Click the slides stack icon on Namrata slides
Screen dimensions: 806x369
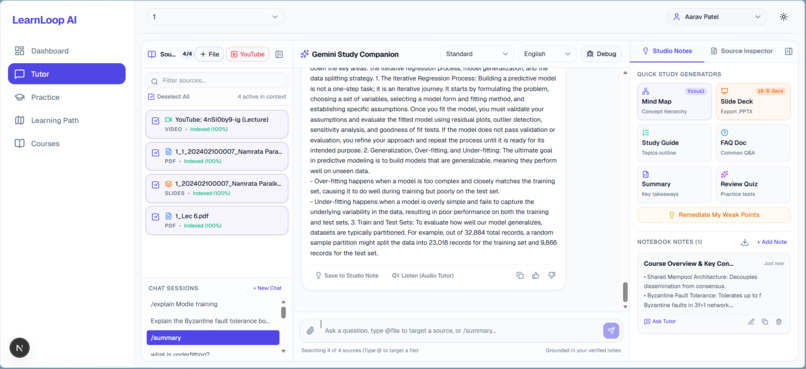click(x=168, y=183)
